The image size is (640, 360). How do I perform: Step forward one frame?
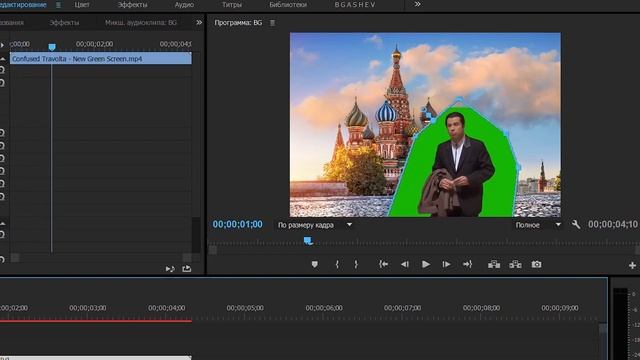point(447,264)
